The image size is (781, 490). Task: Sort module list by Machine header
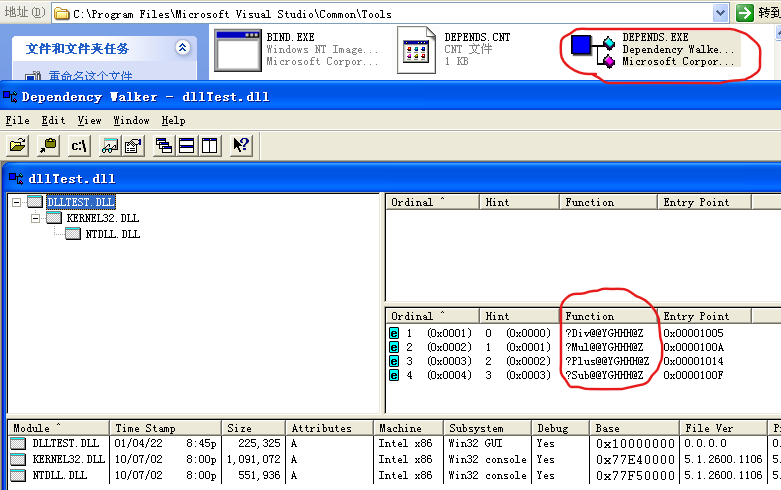408,428
